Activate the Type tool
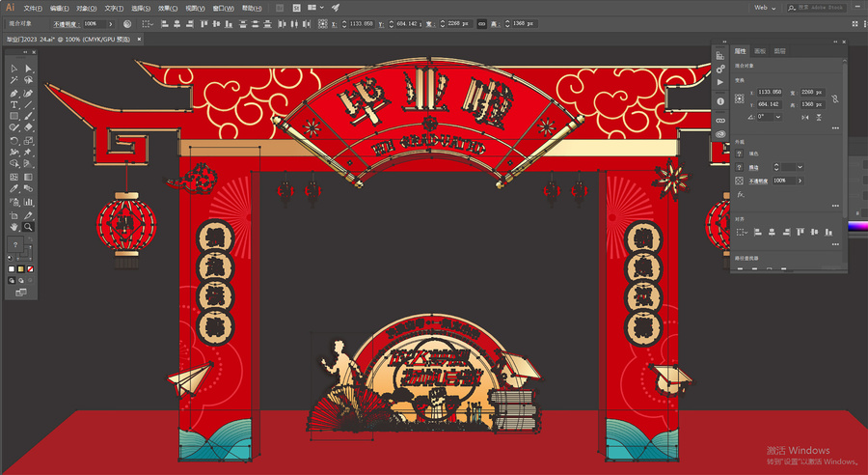The width and height of the screenshot is (868, 475). 14,105
